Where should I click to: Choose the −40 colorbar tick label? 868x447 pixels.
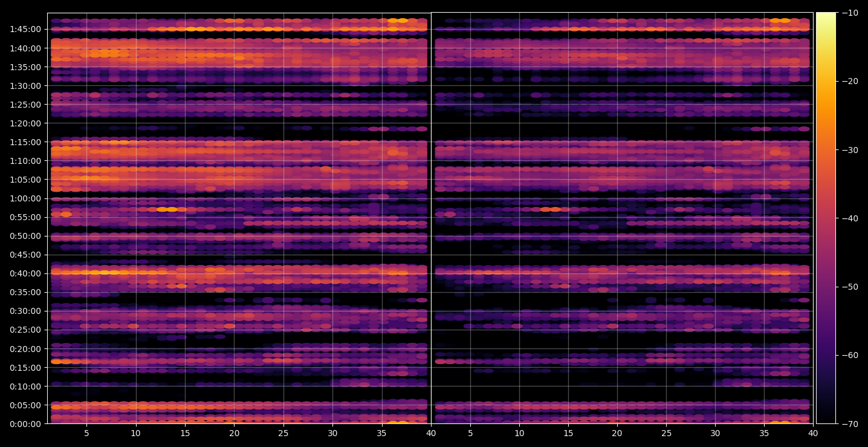[x=849, y=218]
